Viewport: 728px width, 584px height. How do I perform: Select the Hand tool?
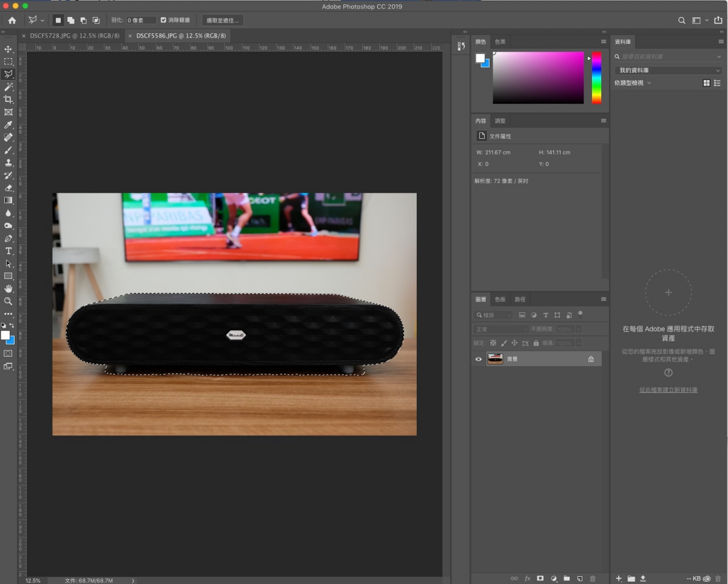(8, 289)
